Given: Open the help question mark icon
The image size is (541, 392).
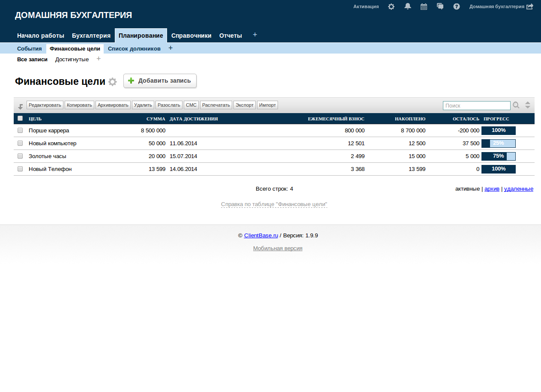Looking at the screenshot, I should point(457,7).
